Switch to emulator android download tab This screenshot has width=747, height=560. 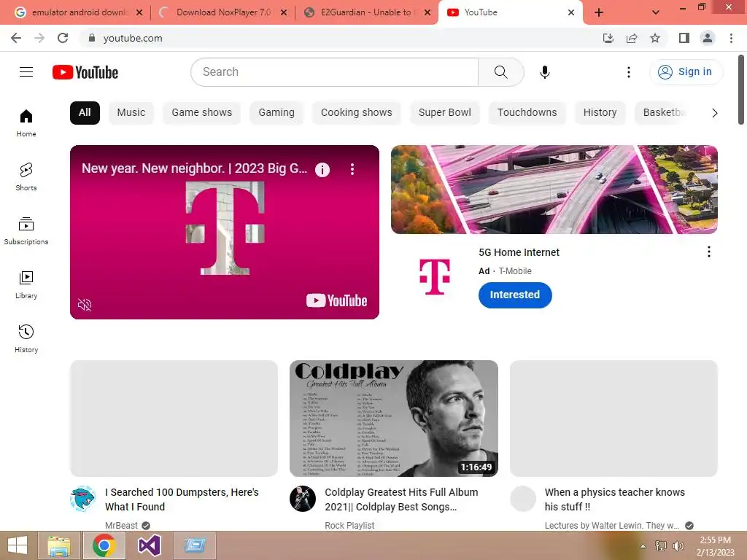point(79,12)
